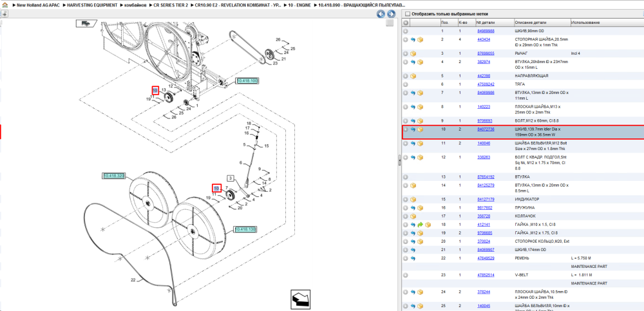This screenshot has height=311, width=644.
Task: Open 'CR10.90 E2 - REVELATION' breadcrumb
Action: click(x=238, y=5)
